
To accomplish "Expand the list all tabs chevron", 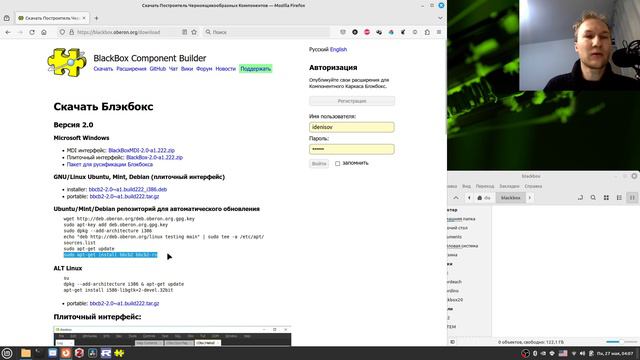I will (x=440, y=18).
